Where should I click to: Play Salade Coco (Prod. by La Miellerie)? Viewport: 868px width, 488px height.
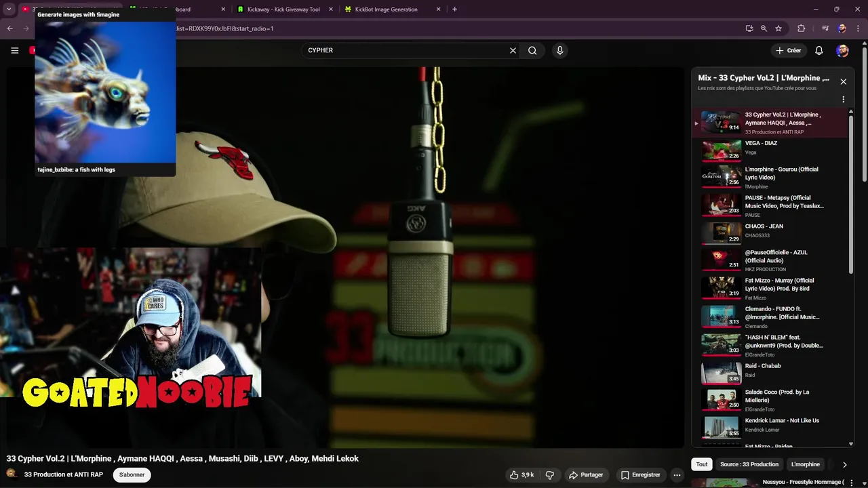pos(770,400)
